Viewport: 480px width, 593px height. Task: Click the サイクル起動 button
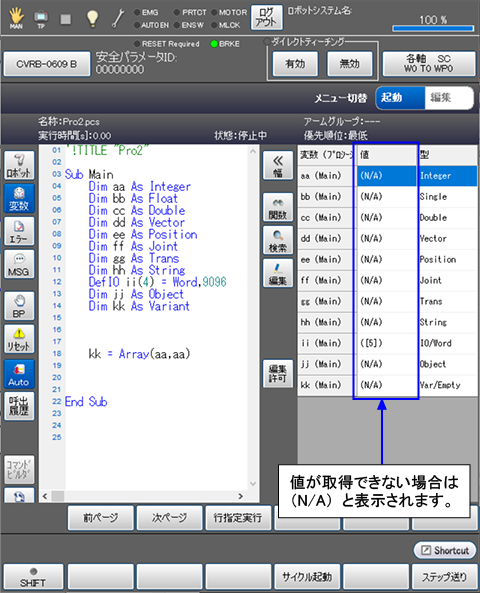tap(307, 577)
